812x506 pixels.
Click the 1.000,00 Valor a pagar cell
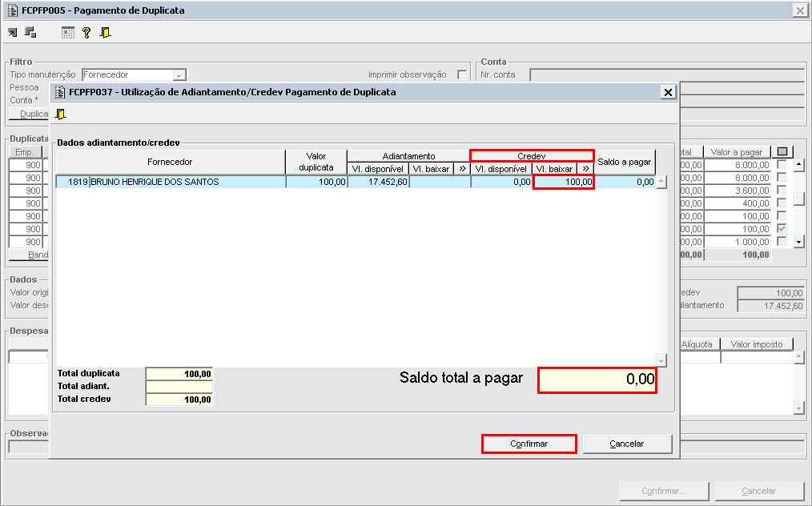(738, 242)
